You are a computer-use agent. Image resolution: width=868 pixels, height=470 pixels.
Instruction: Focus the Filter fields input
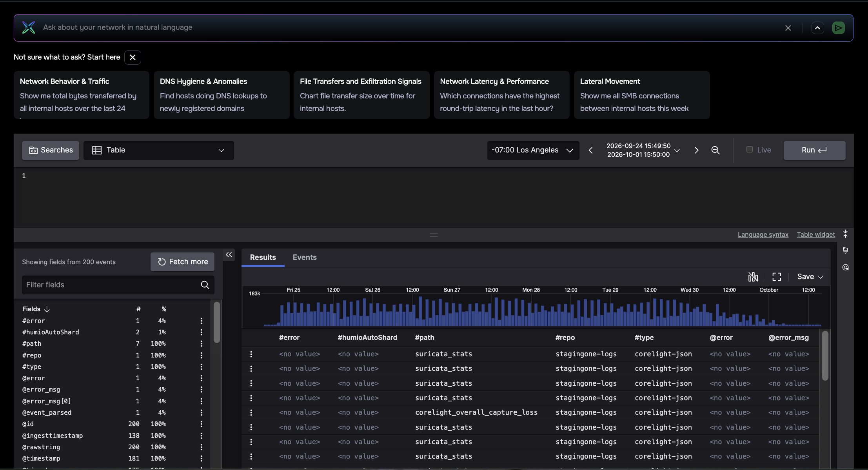118,285
